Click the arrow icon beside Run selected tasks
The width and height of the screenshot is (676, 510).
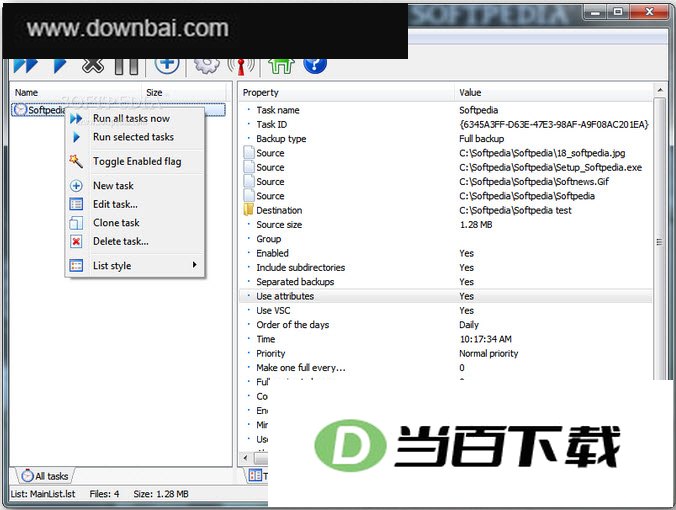[x=76, y=137]
